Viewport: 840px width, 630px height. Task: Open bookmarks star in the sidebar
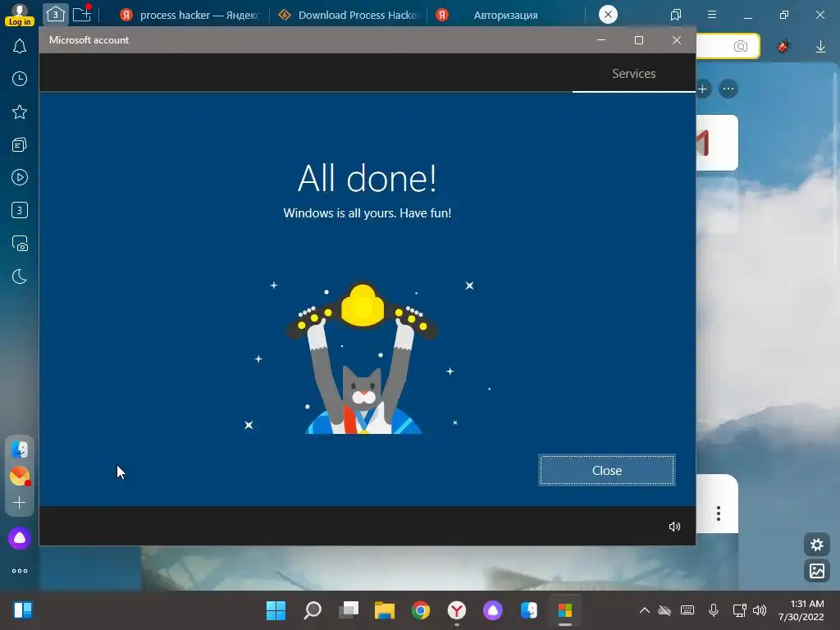[x=20, y=112]
